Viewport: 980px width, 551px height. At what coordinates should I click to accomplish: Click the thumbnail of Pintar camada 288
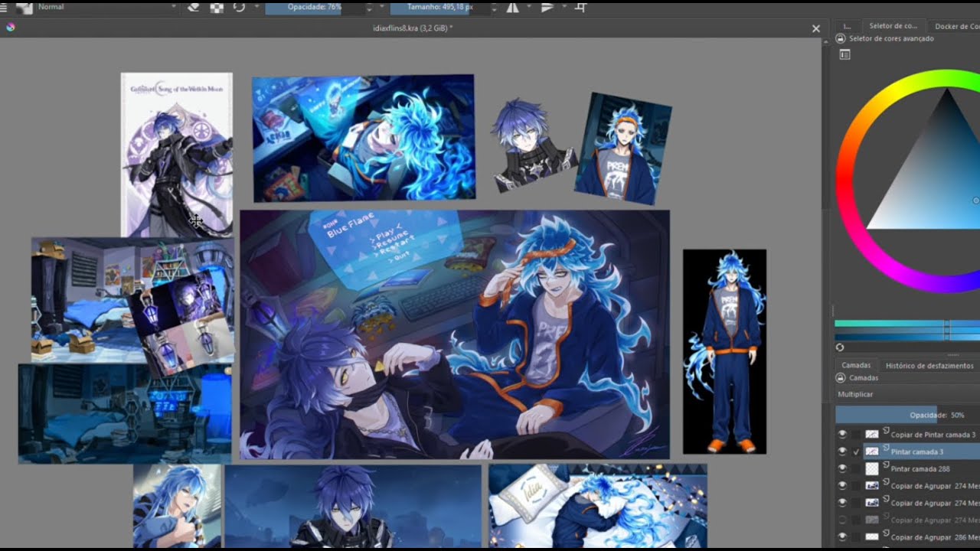(871, 468)
